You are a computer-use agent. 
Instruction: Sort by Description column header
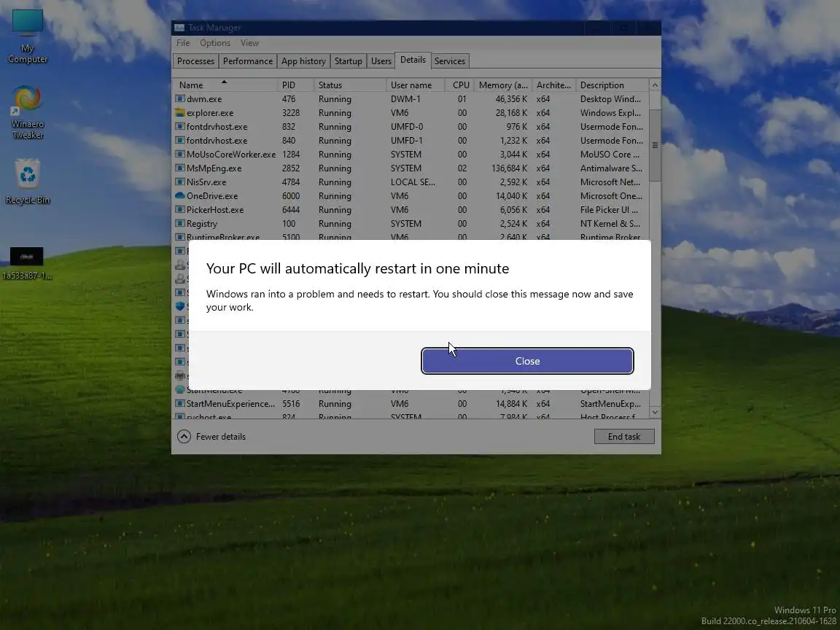pyautogui.click(x=612, y=85)
